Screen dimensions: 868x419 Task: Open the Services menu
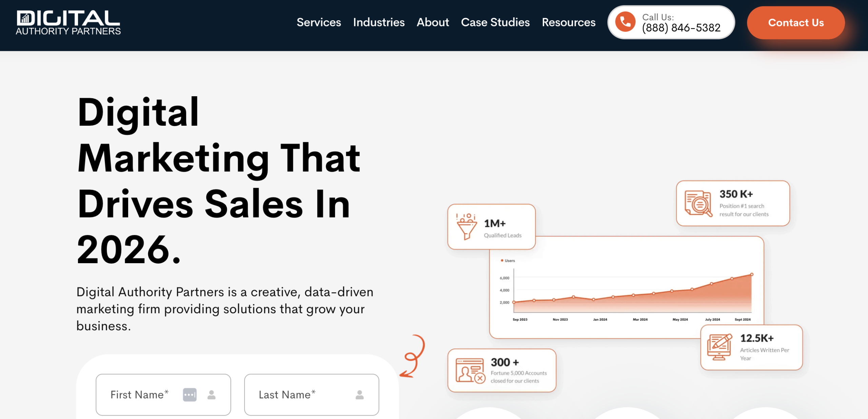coord(318,22)
